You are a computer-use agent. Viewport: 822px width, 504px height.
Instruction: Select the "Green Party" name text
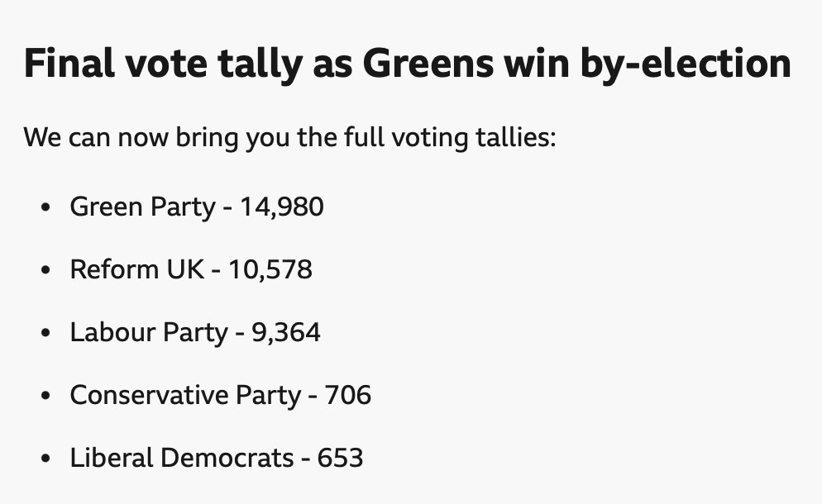(142, 207)
